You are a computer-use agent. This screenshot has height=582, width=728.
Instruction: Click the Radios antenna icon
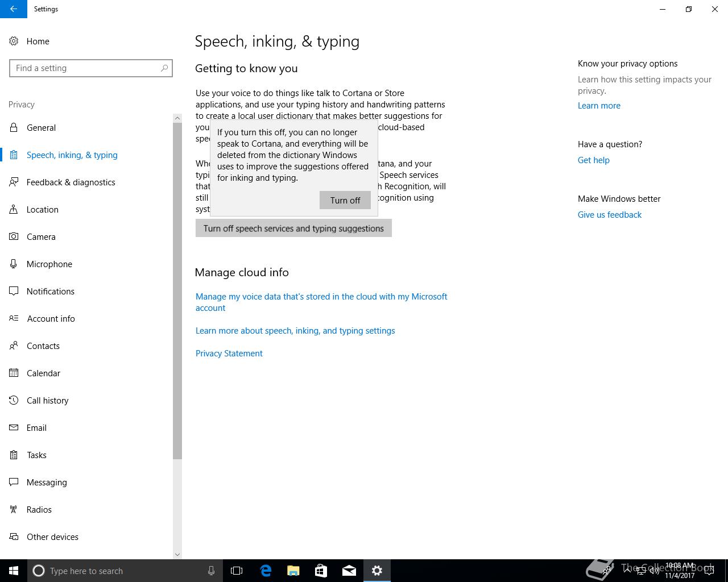click(14, 509)
